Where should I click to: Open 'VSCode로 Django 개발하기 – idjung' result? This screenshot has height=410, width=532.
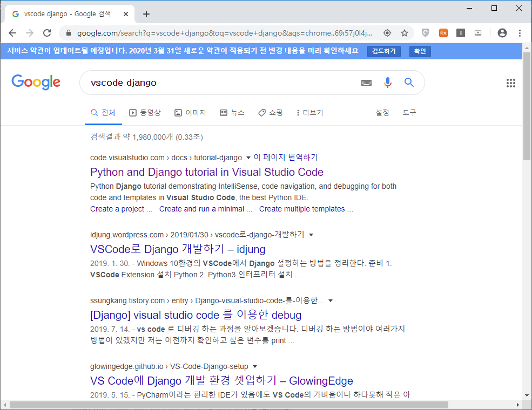tap(178, 249)
